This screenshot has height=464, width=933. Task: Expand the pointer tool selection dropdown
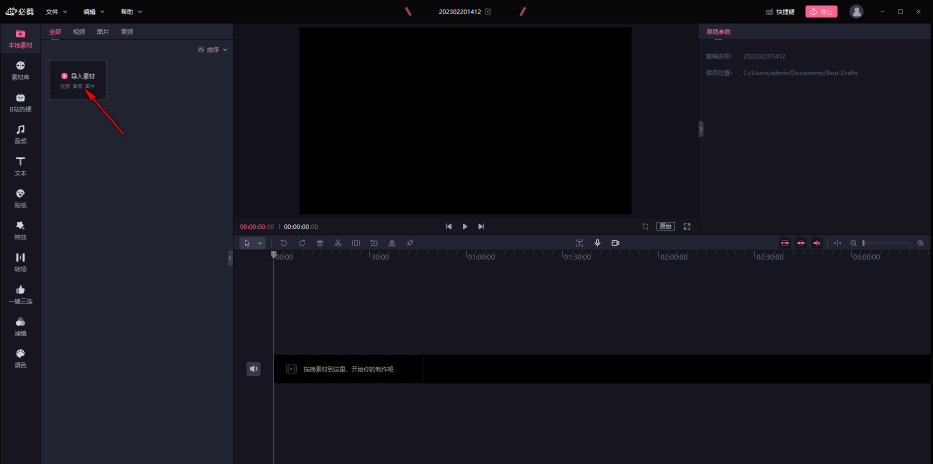260,243
